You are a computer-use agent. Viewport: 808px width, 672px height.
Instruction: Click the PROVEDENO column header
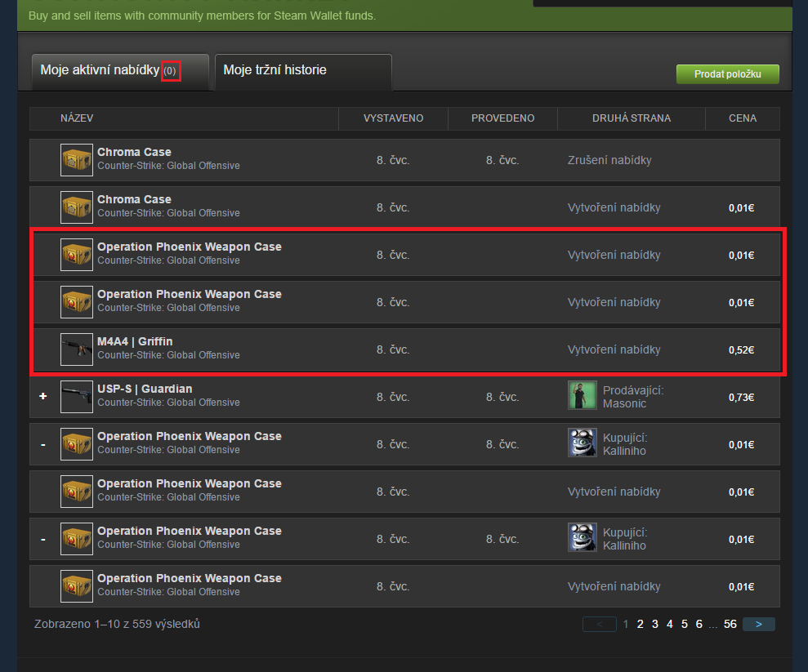tap(502, 118)
